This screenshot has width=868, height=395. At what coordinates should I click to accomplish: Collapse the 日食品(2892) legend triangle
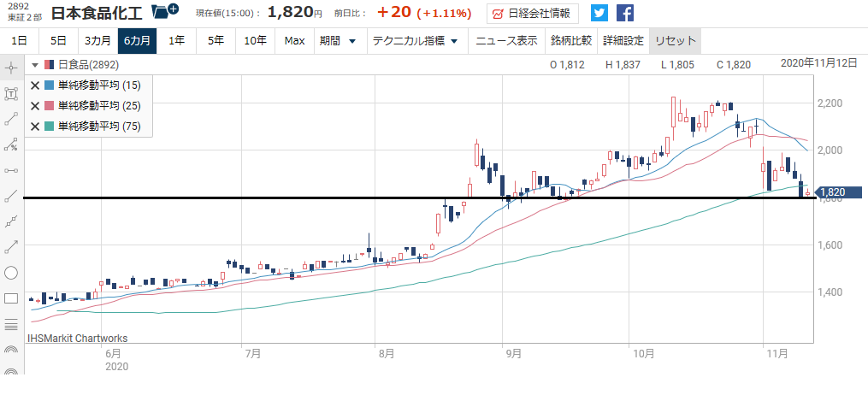point(35,65)
